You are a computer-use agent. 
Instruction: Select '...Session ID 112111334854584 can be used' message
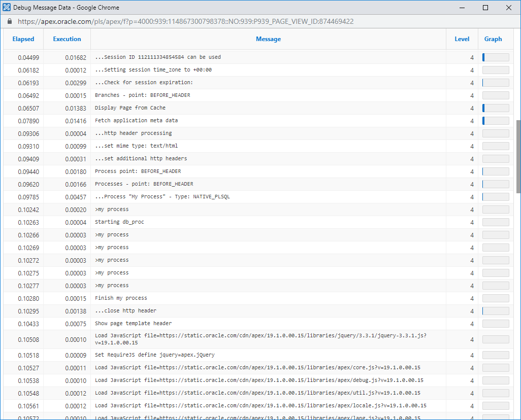click(158, 57)
